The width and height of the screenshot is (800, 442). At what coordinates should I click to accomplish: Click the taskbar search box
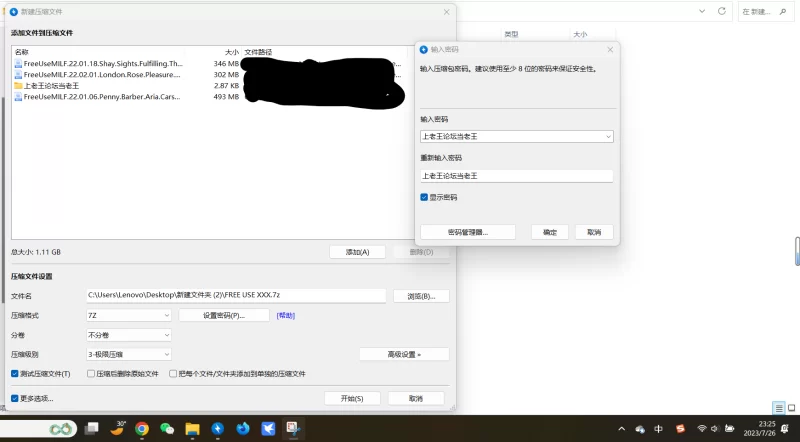point(37,429)
